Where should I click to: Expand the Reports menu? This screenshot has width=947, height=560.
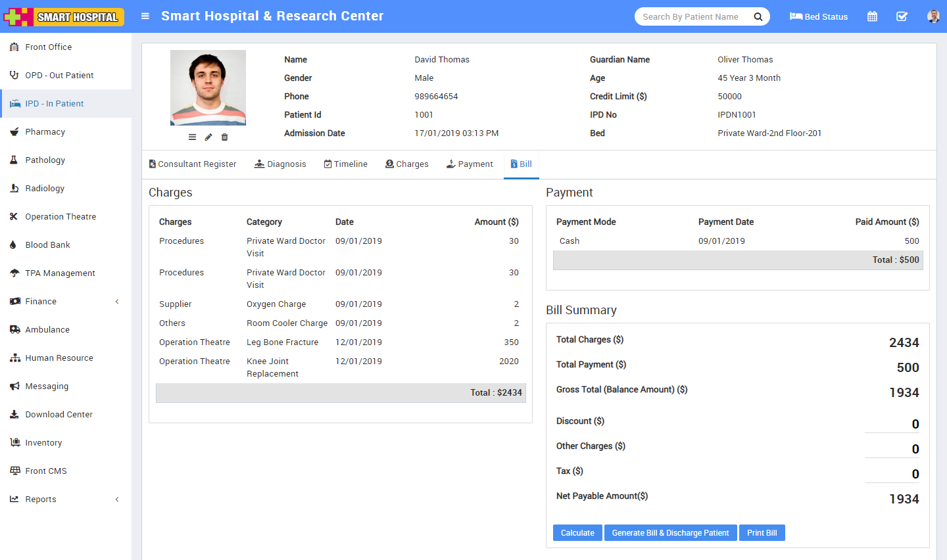(39, 499)
